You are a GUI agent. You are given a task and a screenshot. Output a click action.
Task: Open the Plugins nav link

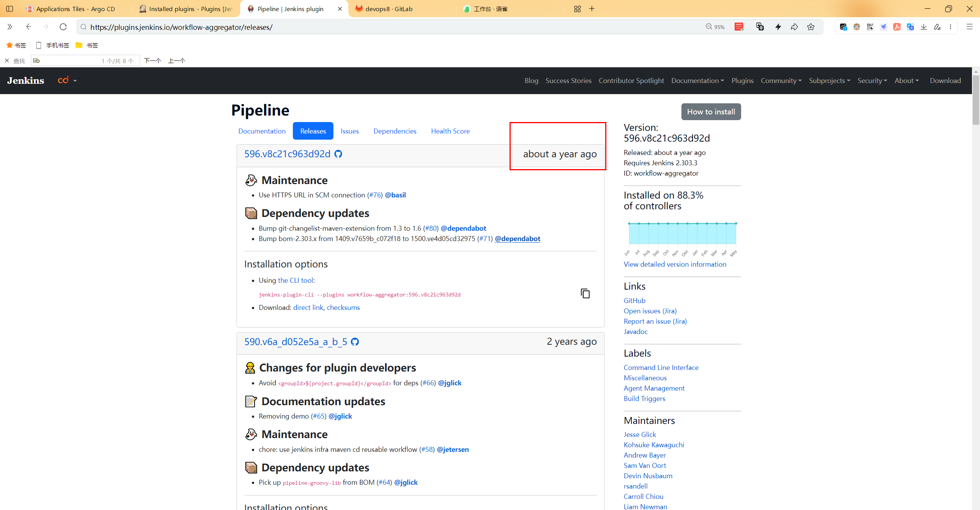[742, 80]
